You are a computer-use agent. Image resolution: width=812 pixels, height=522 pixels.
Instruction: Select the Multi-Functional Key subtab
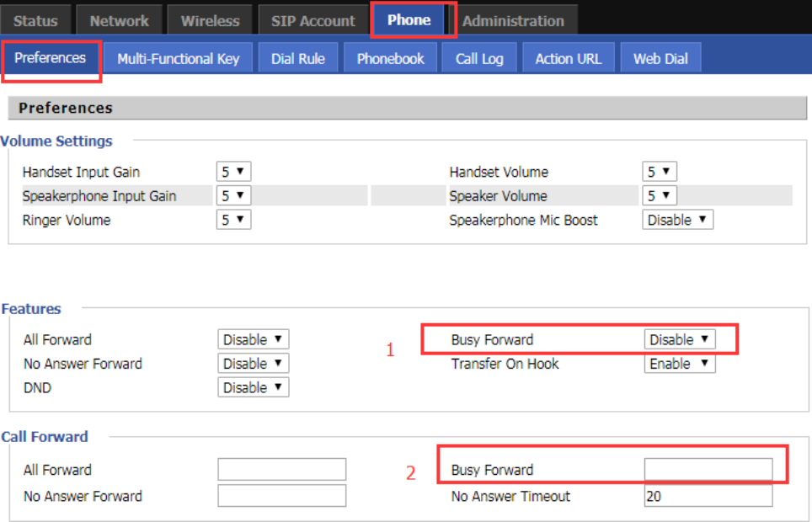[x=178, y=59]
